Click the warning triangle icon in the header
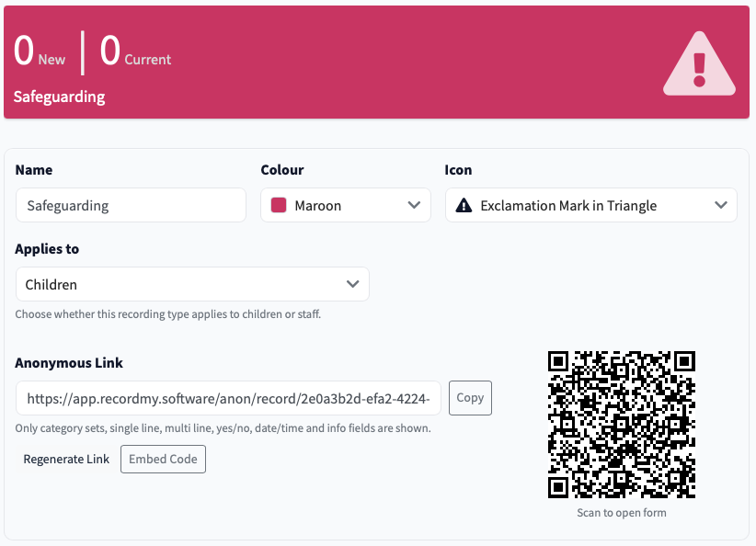This screenshot has height=546, width=756. (x=698, y=62)
